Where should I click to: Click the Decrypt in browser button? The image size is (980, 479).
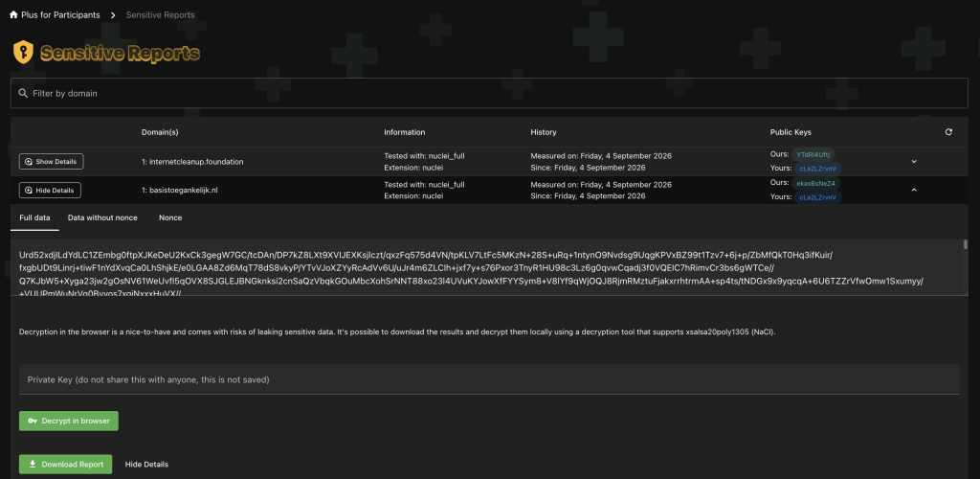(69, 421)
